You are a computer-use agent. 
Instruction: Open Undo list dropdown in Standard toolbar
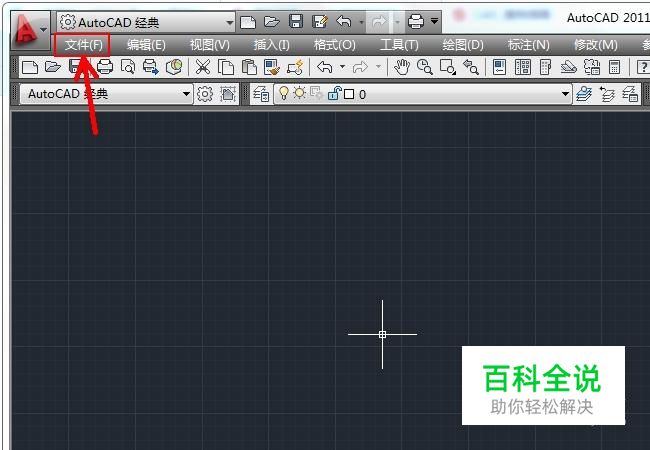[x=342, y=66]
